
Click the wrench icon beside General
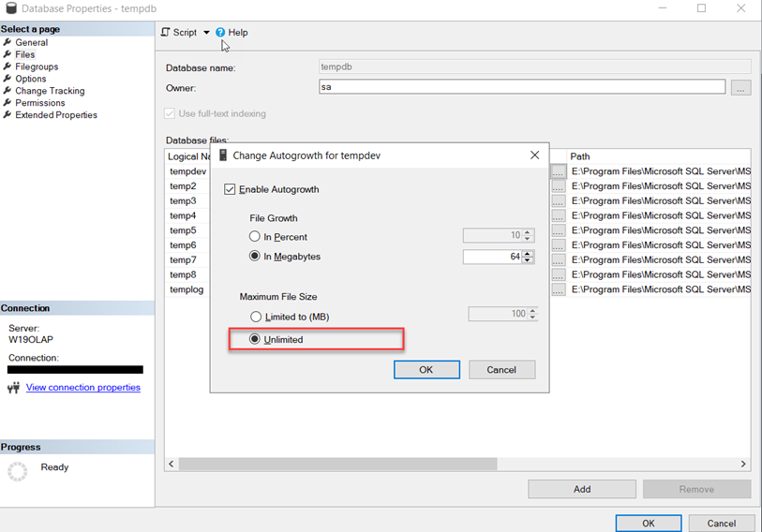tap(7, 42)
